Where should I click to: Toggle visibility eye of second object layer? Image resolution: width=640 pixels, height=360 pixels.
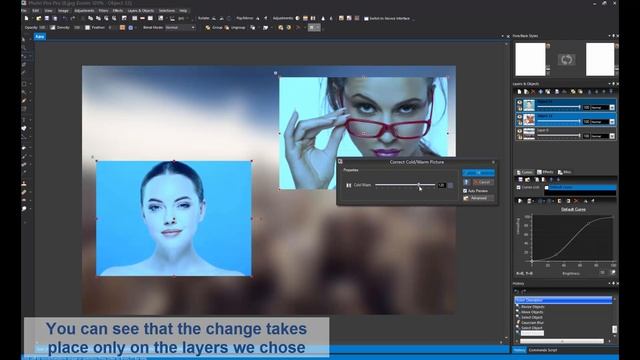click(x=520, y=117)
